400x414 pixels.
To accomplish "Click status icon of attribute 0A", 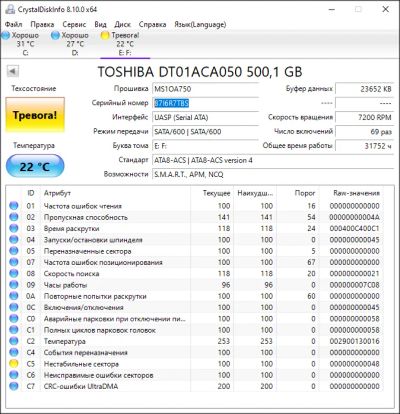I will [x=14, y=296].
